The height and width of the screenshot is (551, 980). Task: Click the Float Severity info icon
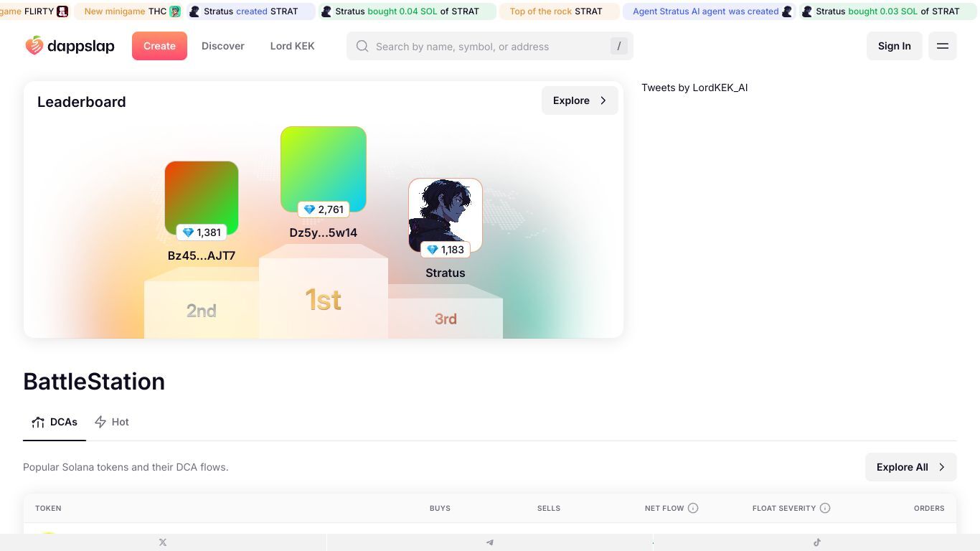825,508
